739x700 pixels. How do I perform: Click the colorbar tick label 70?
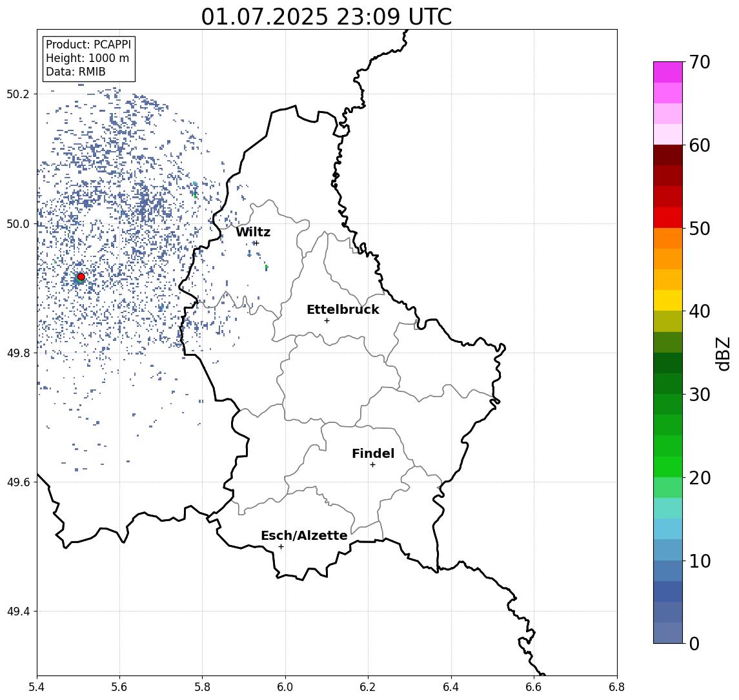point(700,62)
